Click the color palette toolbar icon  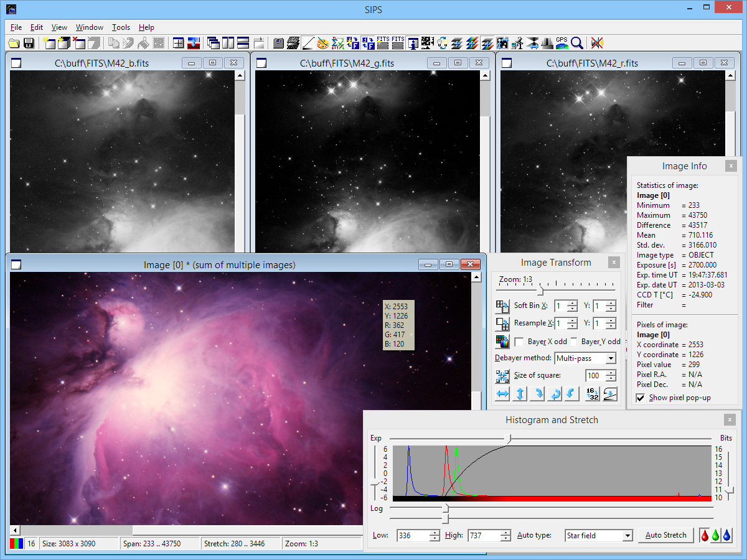pyautogui.click(x=322, y=43)
